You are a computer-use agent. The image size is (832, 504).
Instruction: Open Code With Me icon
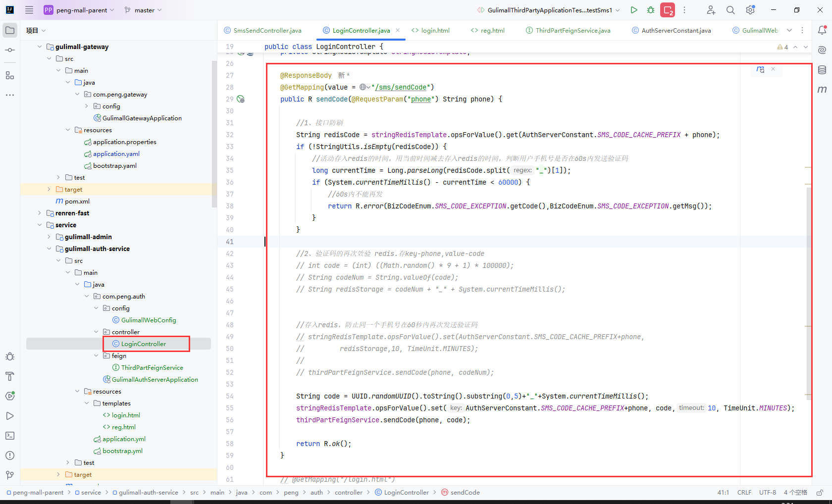[711, 10]
